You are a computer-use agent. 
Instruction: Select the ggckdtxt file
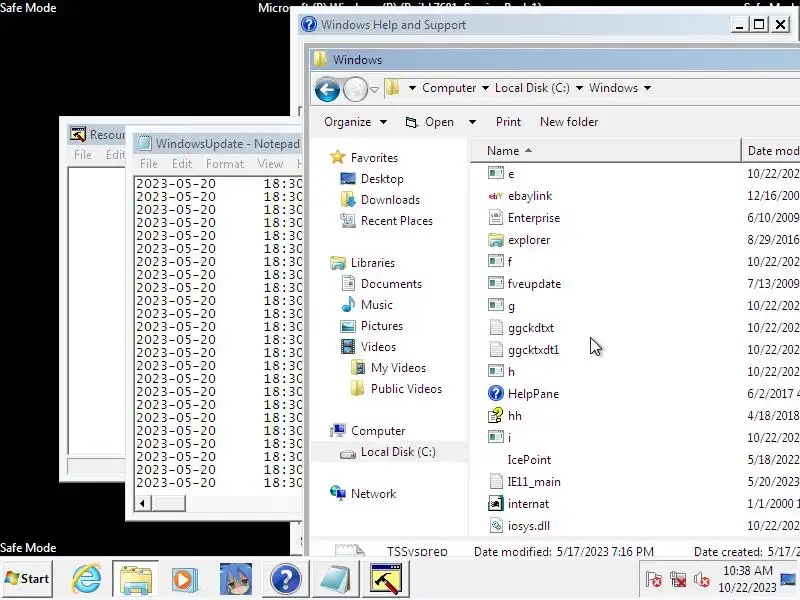531,328
